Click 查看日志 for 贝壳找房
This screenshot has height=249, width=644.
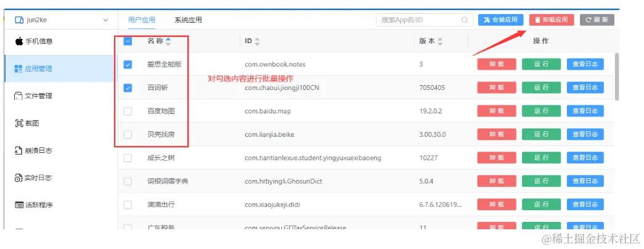tap(585, 134)
